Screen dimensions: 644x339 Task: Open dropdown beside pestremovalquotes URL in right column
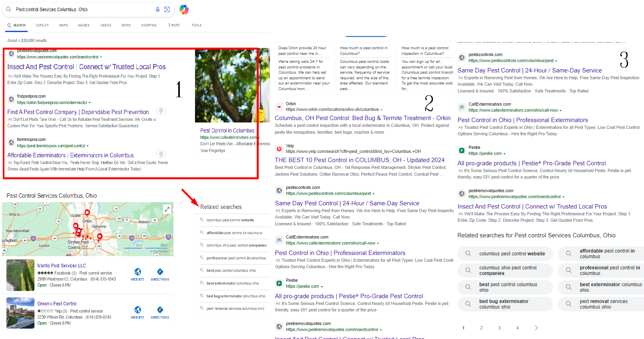[x=563, y=197]
